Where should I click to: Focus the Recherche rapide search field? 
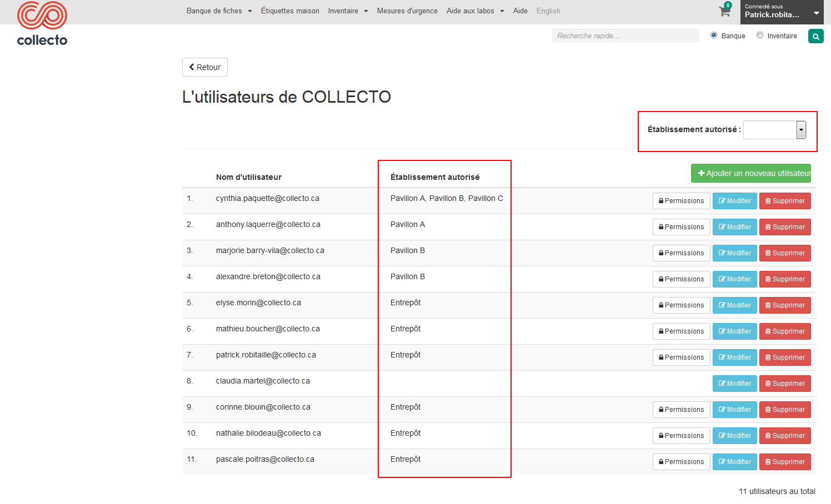click(x=625, y=36)
